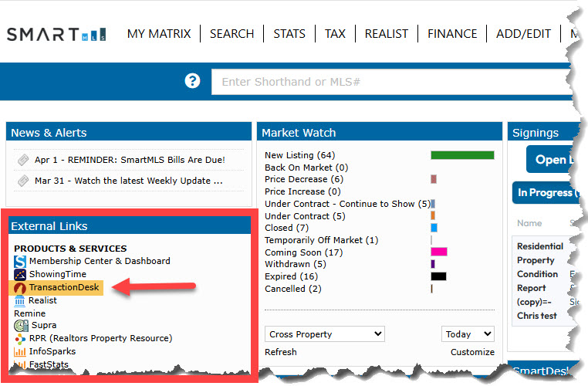588x386 pixels.
Task: Click the Shorthand or MLS# search field
Action: pyautogui.click(x=386, y=82)
